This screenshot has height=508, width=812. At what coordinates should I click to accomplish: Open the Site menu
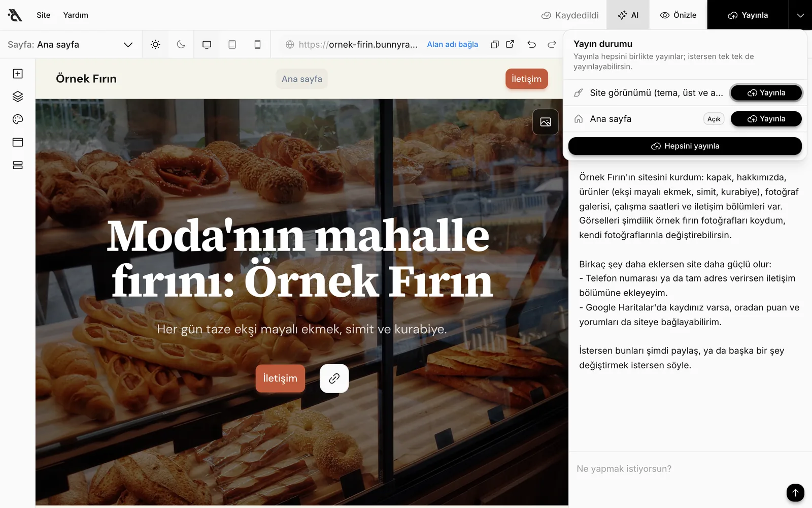click(44, 15)
